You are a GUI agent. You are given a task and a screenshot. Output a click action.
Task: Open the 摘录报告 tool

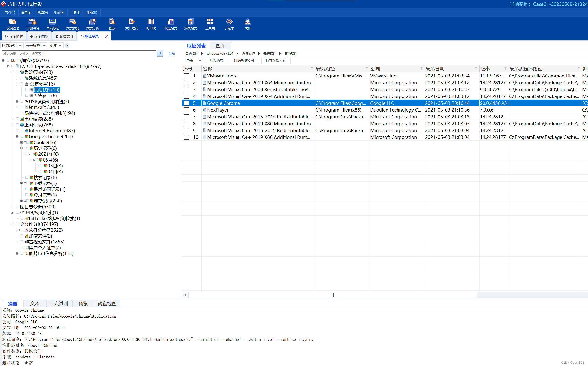[190, 24]
